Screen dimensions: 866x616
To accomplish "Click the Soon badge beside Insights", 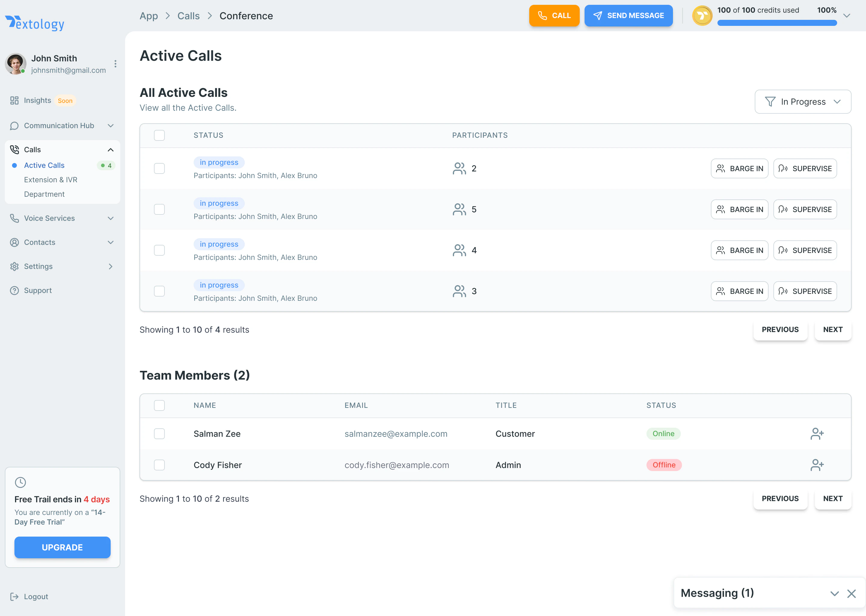I will (65, 100).
